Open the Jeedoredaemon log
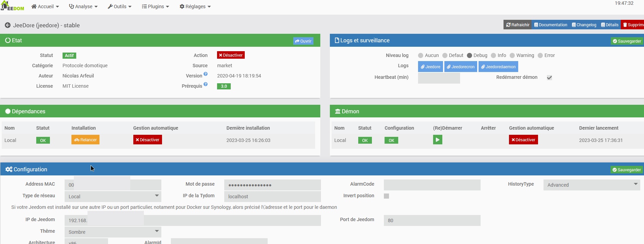Screen dimensions: 644x244 tap(498, 67)
